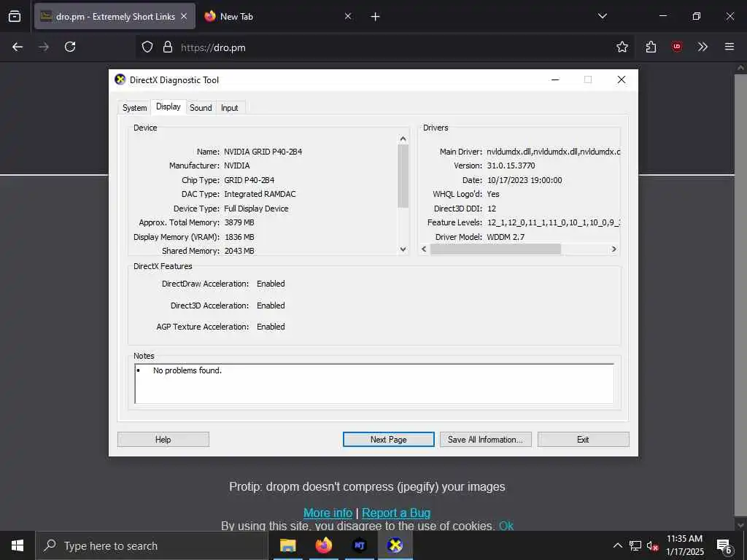Open a new browser tab with plus
This screenshot has height=560, width=747.
click(x=376, y=17)
